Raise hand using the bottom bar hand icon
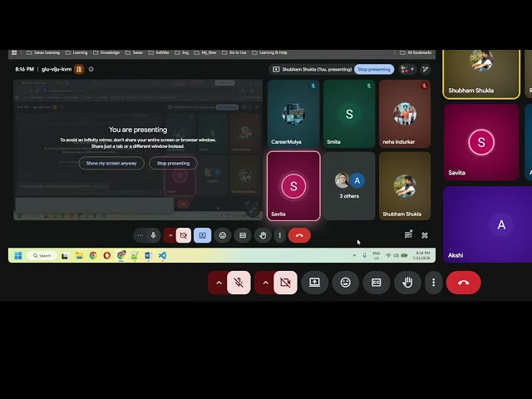532x399 pixels. tap(407, 283)
